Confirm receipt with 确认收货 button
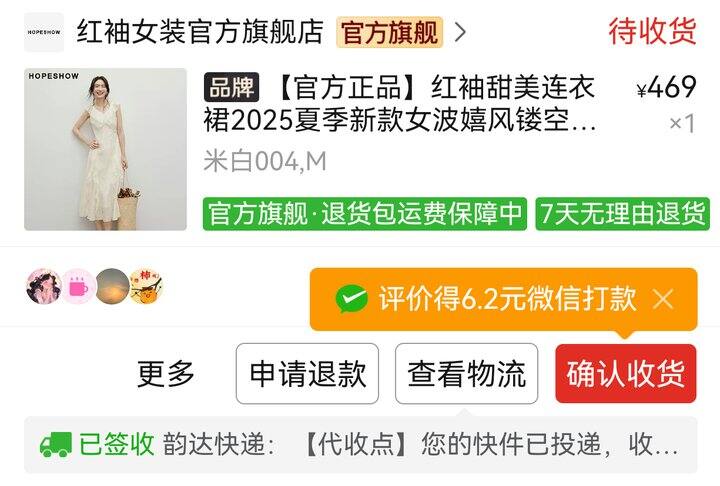The image size is (720, 486). (626, 373)
